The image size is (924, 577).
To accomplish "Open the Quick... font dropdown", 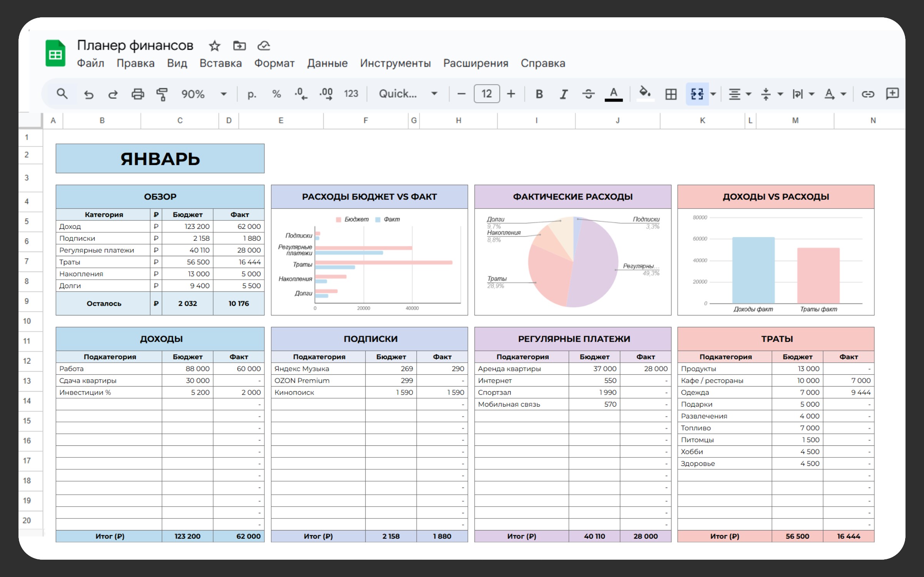I will [408, 94].
